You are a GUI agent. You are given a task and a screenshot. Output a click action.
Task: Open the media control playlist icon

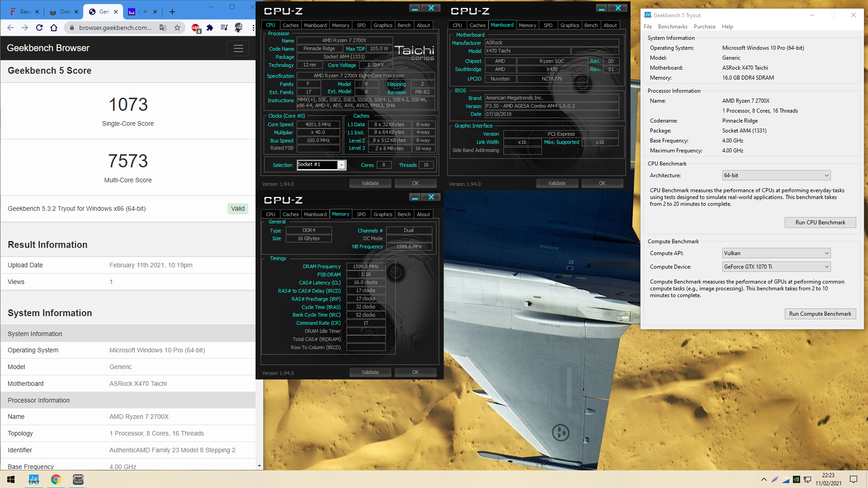click(224, 28)
